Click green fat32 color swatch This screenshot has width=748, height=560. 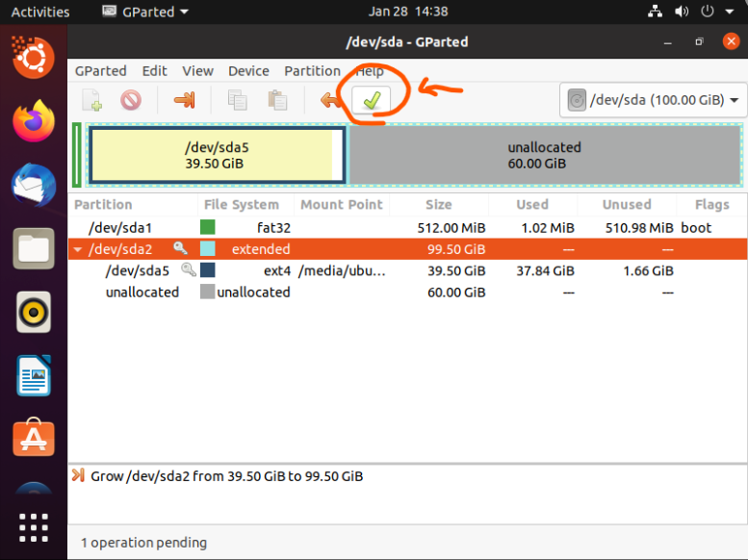tap(208, 227)
